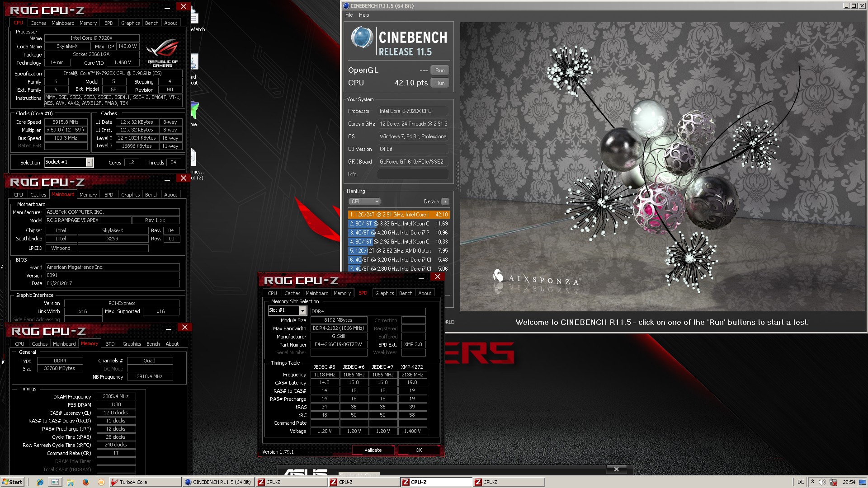Click the Core Speed value 5915.8 MHz

66,122
